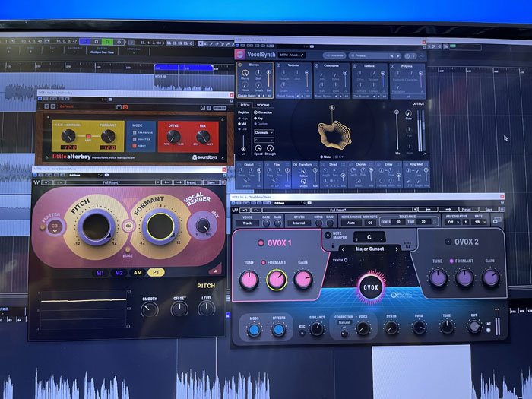Click the Presets button in VocalSynth

(369, 55)
